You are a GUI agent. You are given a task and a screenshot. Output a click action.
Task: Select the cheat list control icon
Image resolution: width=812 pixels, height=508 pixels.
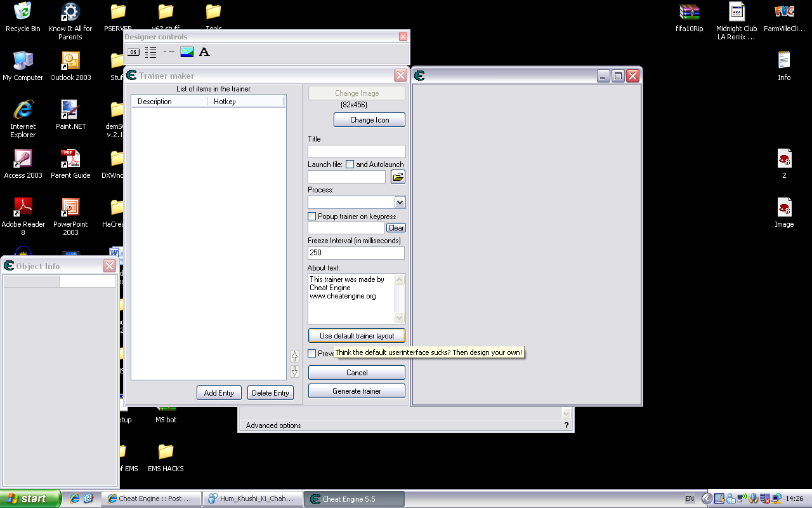(x=150, y=52)
